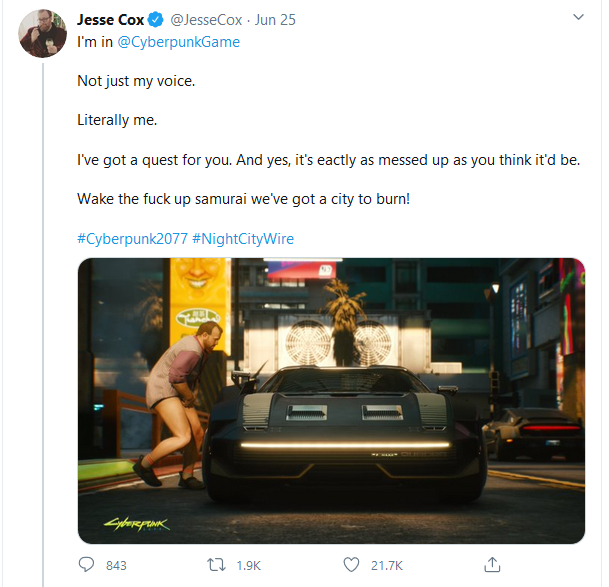Expand the tweet options chevron
This screenshot has width=609, height=587.
coord(578,17)
